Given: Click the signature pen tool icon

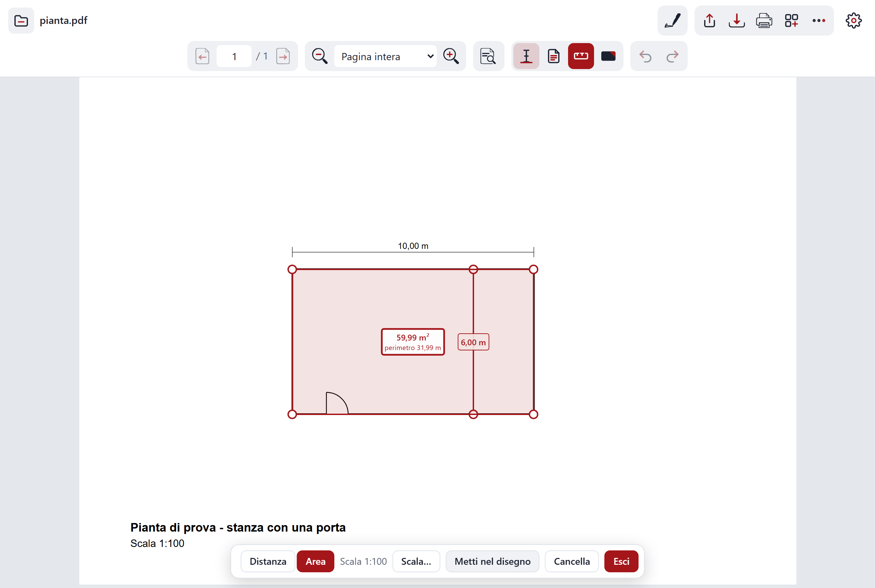Looking at the screenshot, I should click(x=672, y=21).
